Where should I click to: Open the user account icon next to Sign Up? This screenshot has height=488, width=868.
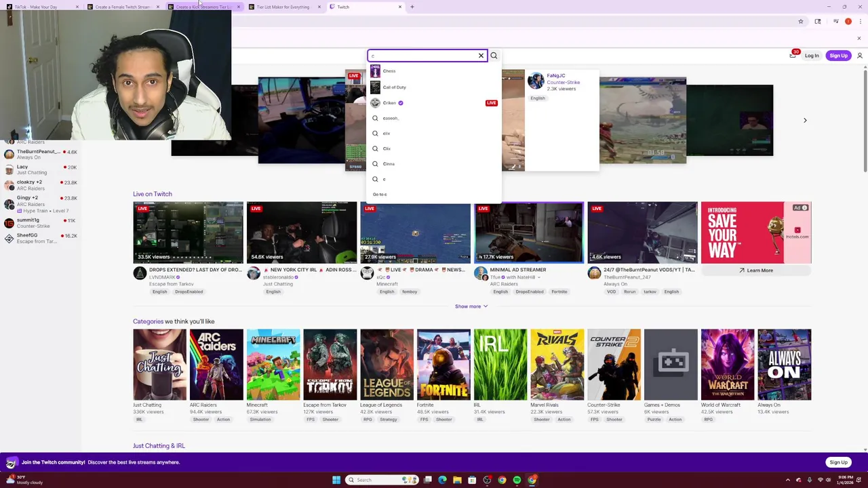pos(860,56)
